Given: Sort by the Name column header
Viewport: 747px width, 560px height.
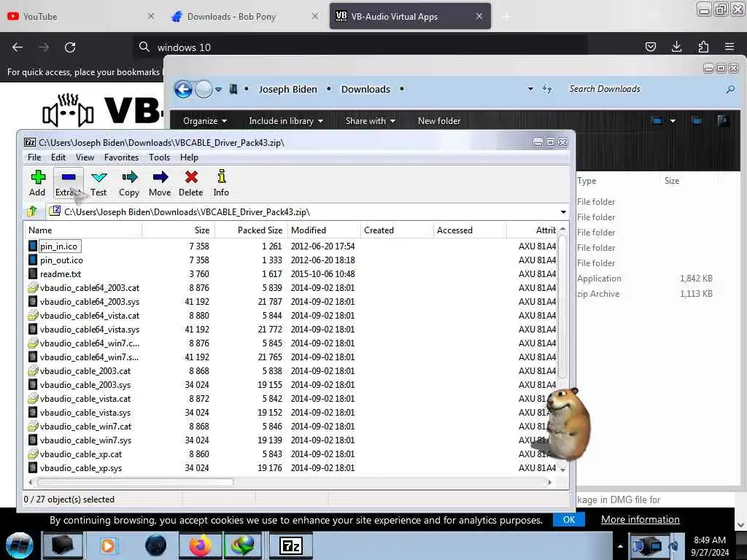Looking at the screenshot, I should point(83,230).
